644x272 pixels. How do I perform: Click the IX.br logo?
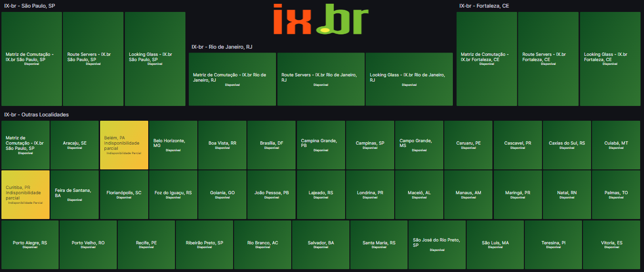[321, 19]
